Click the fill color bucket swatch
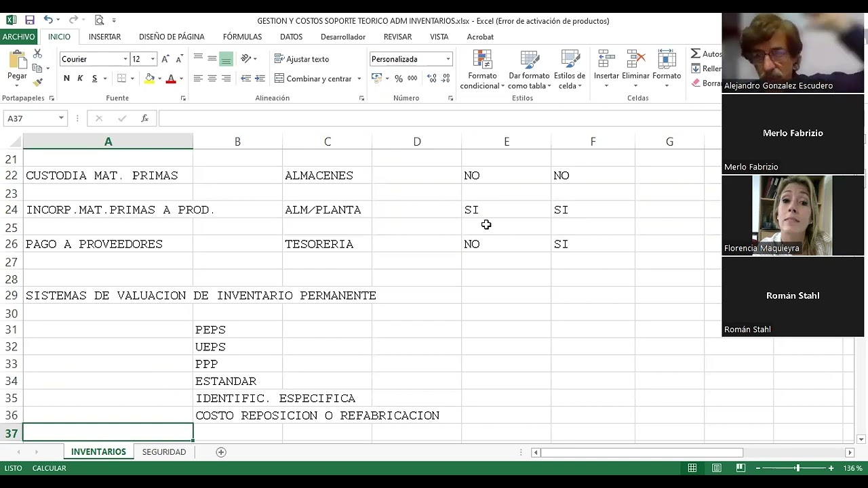The height and width of the screenshot is (488, 868). 149,79
